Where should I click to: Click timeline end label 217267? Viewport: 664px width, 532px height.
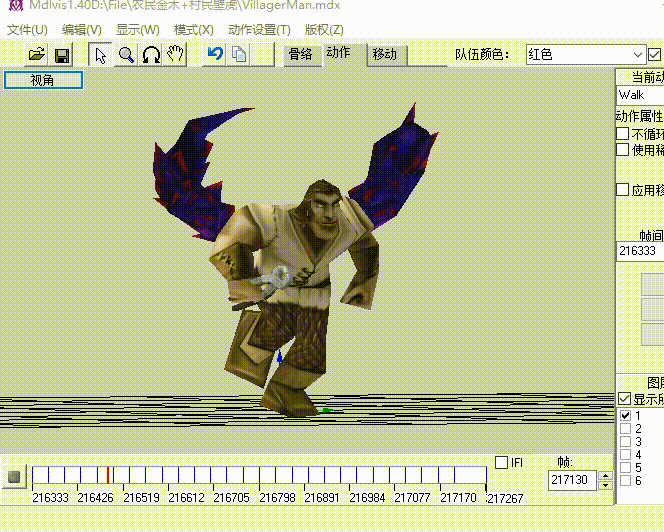pos(505,499)
